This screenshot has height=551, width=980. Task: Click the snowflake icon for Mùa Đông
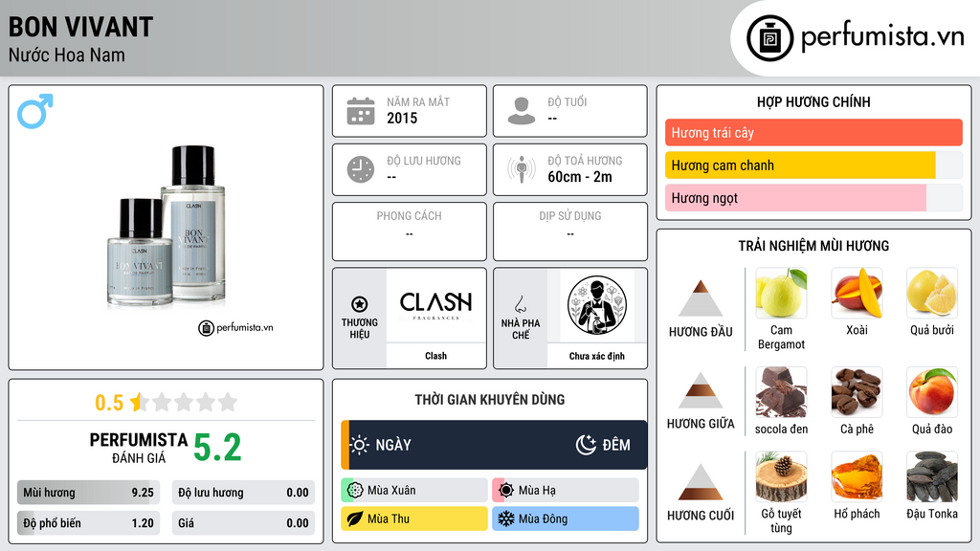(506, 518)
